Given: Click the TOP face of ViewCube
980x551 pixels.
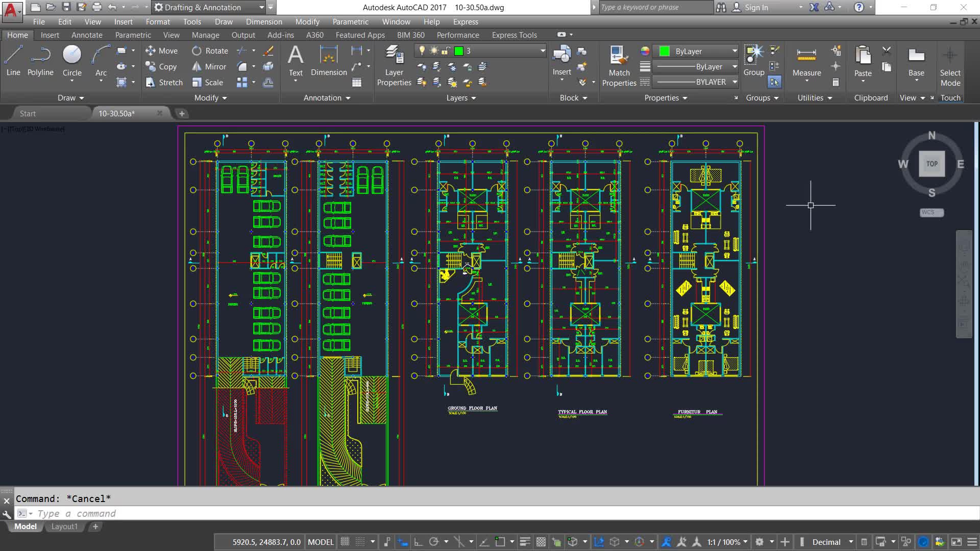Looking at the screenshot, I should [932, 164].
